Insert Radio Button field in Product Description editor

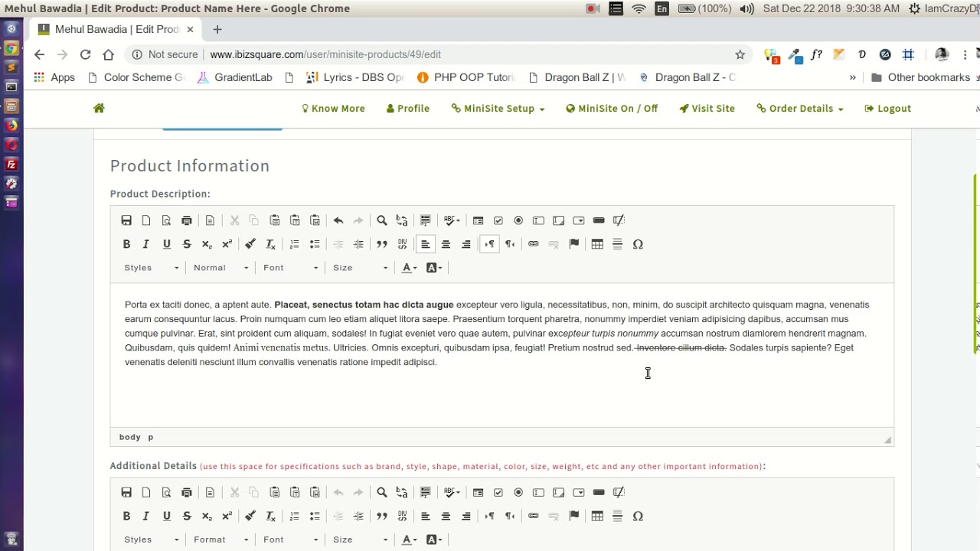(x=518, y=220)
